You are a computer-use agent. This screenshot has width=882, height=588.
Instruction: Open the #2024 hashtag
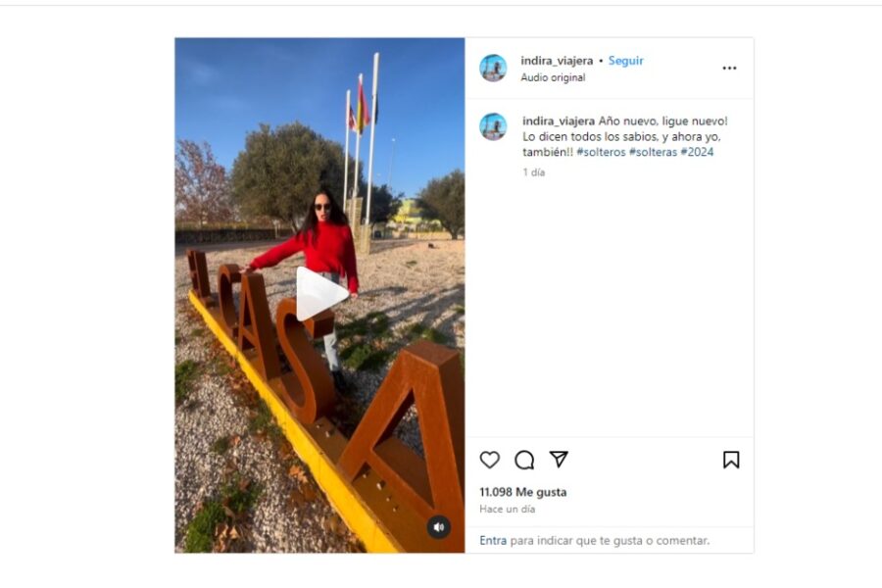click(x=697, y=152)
